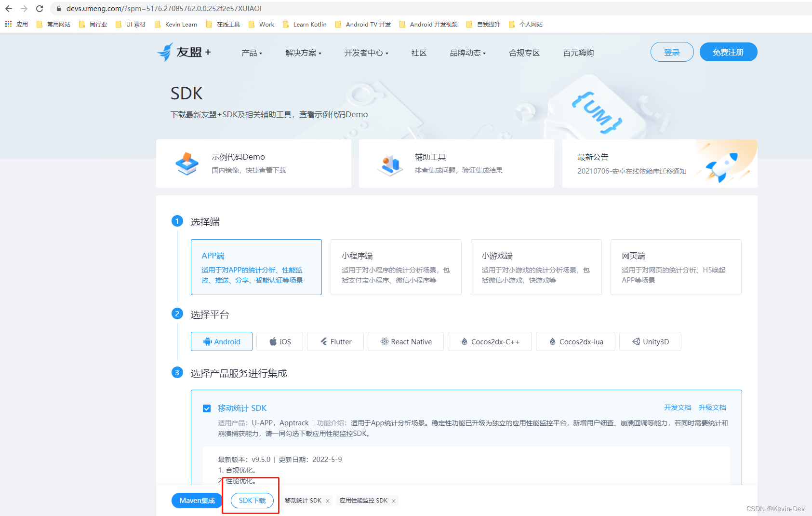Image resolution: width=812 pixels, height=516 pixels.
Task: Click the SDK下载 button
Action: click(x=252, y=501)
